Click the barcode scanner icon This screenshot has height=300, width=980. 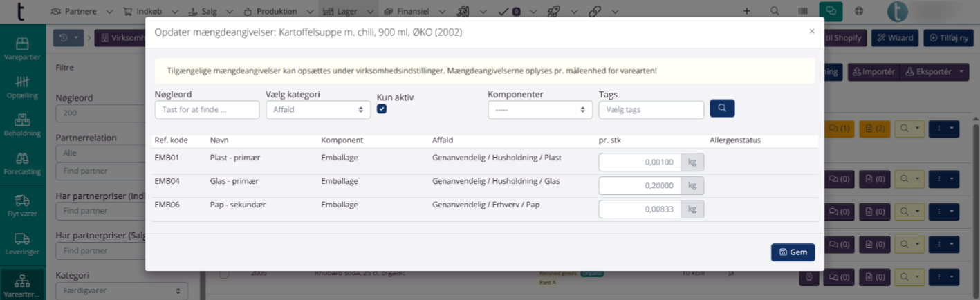802,11
